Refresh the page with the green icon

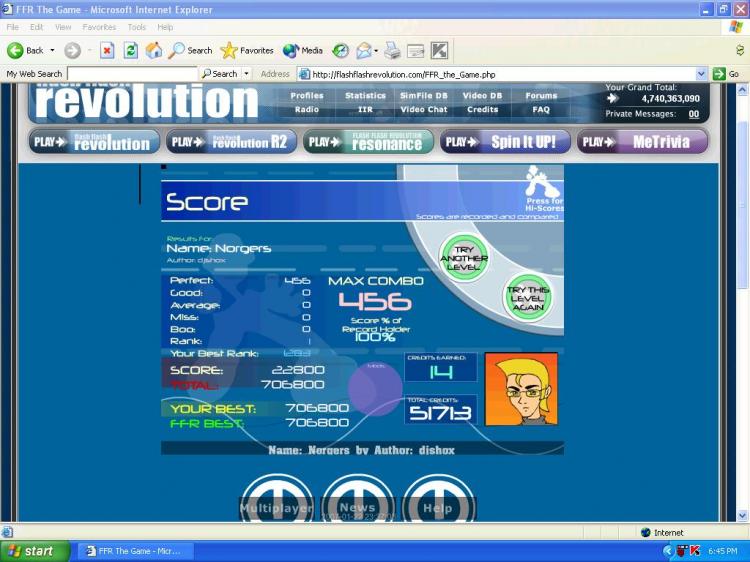click(131, 50)
